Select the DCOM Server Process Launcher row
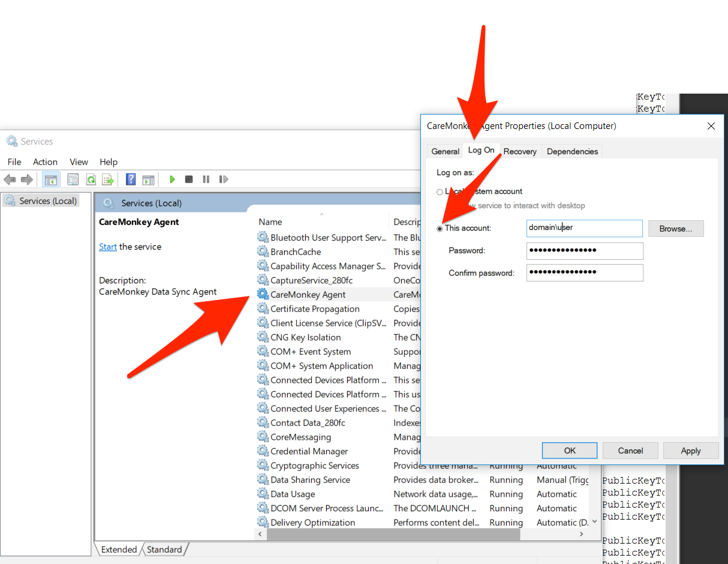Viewport: 728px width, 564px height. 422,508
